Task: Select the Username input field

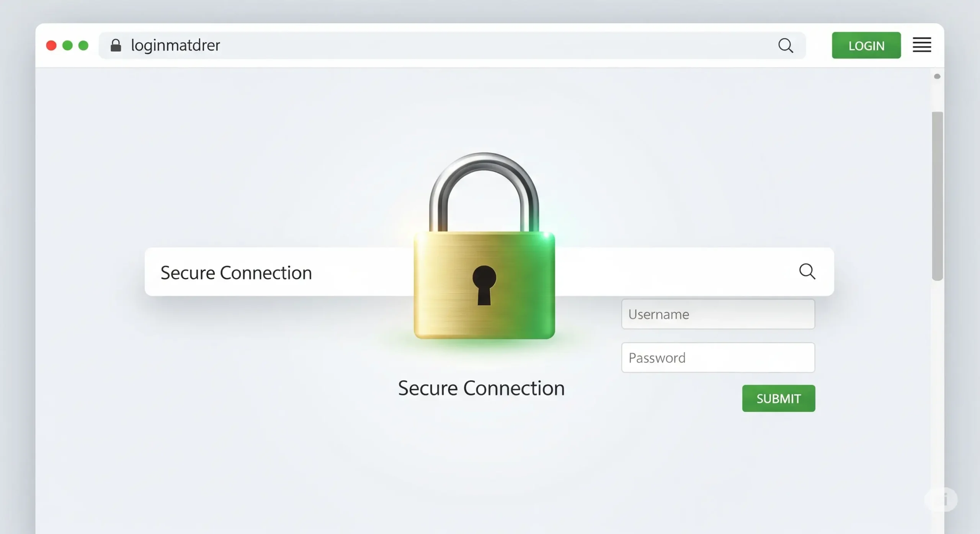Action: pos(718,314)
